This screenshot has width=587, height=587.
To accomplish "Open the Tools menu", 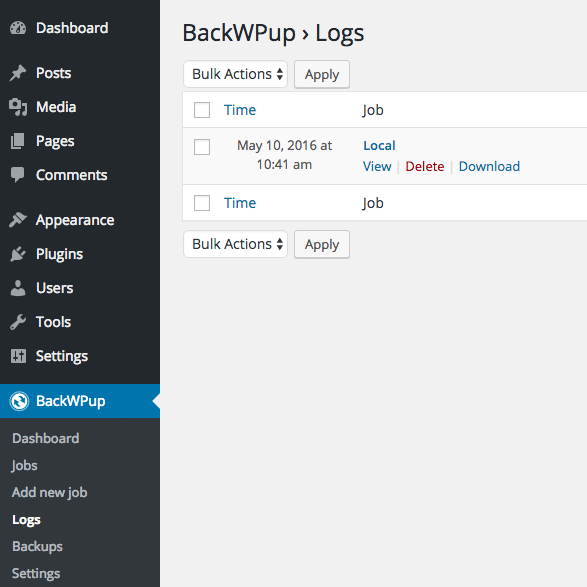I will point(54,322).
